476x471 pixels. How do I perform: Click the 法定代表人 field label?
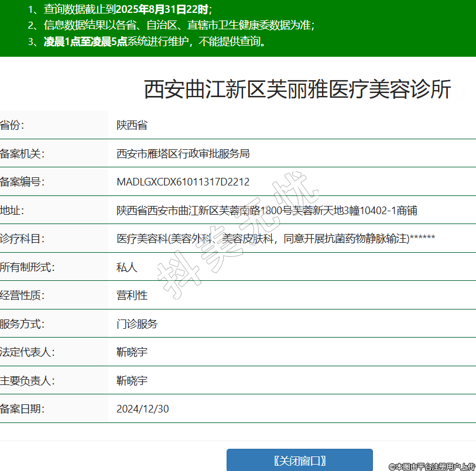28,352
